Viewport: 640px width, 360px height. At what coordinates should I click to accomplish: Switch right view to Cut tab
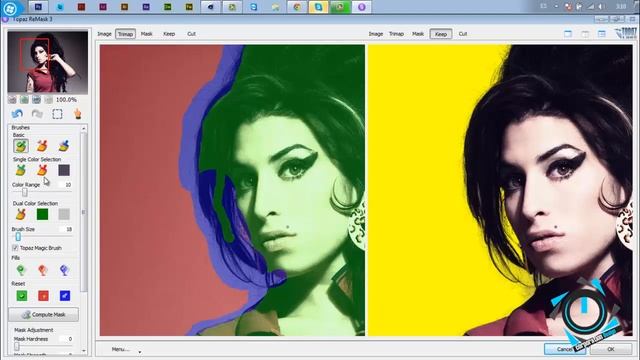463,34
